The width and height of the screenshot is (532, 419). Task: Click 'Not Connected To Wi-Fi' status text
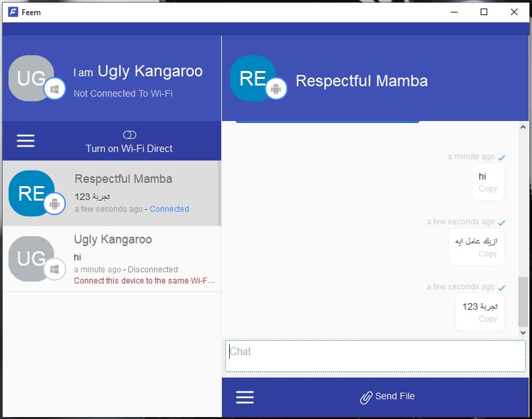(123, 93)
